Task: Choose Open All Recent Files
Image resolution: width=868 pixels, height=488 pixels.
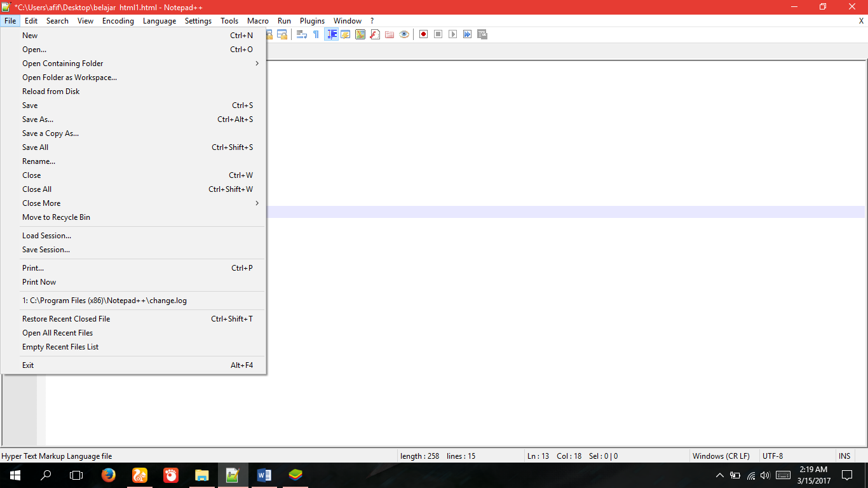Action: 133,333
